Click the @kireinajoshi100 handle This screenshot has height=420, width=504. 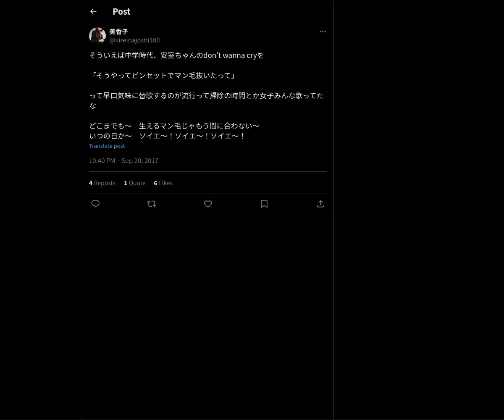pyautogui.click(x=134, y=40)
